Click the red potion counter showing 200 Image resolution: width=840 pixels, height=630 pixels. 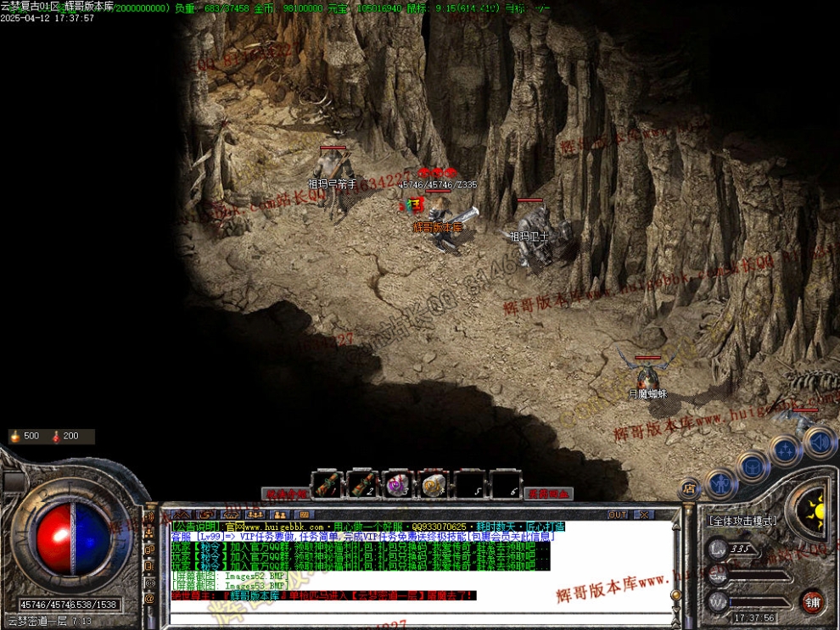[65, 436]
